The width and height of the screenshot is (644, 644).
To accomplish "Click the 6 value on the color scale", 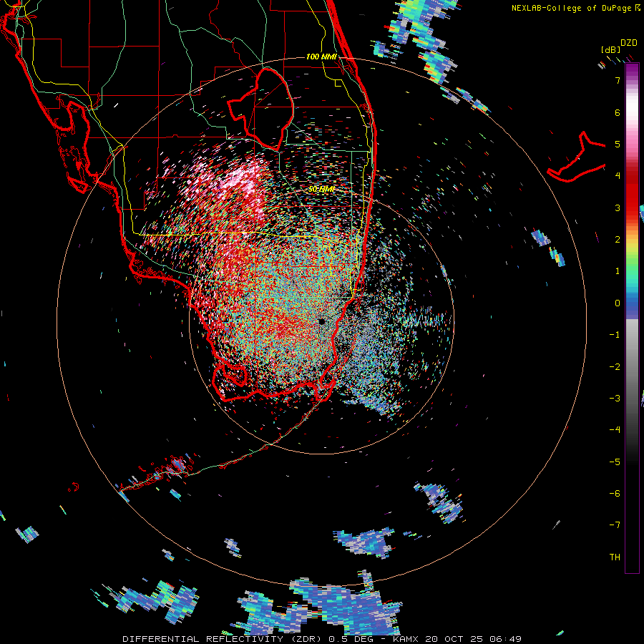I will tap(618, 112).
